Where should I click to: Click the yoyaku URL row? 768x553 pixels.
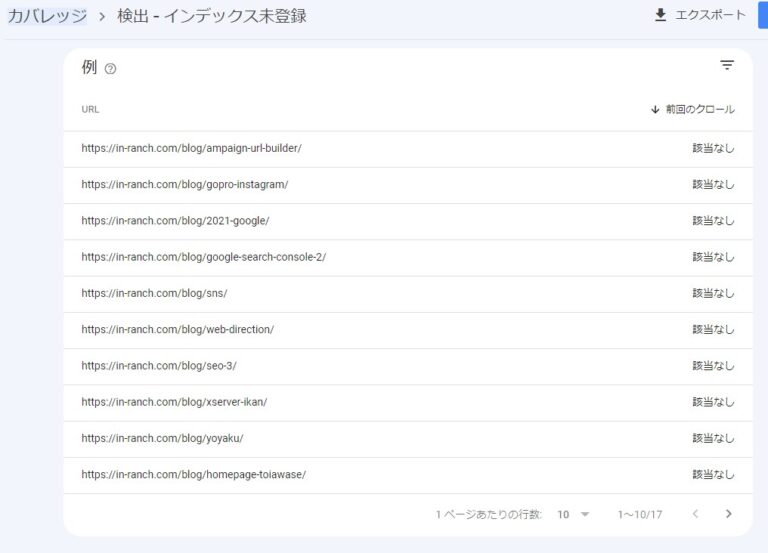(162, 438)
